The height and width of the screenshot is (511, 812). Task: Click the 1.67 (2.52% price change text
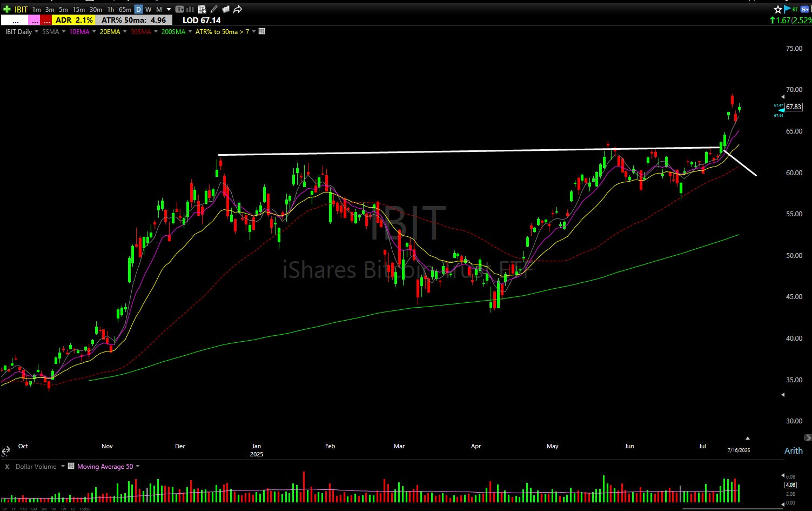(x=794, y=20)
